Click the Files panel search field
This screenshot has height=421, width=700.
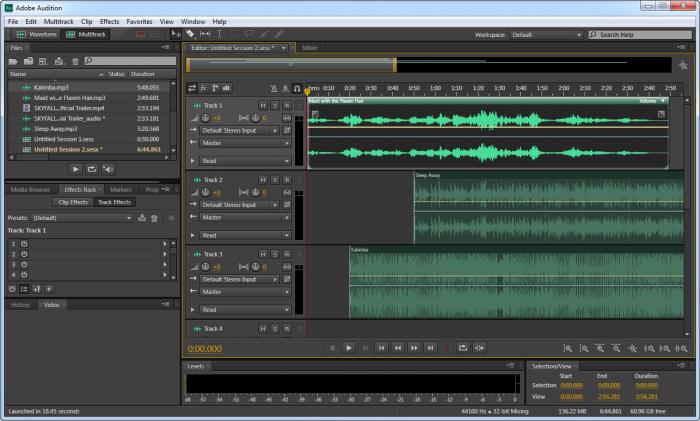(130, 61)
